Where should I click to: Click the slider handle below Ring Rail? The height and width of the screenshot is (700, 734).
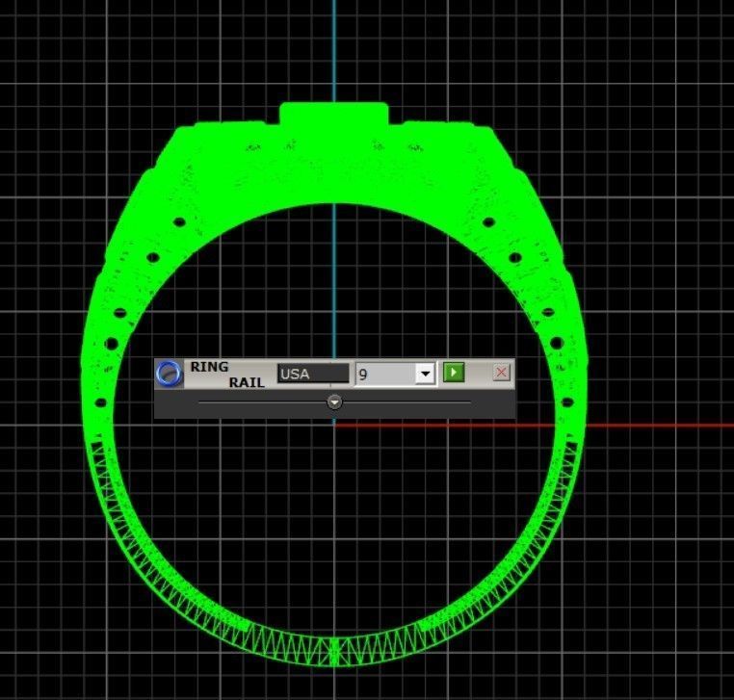334,402
